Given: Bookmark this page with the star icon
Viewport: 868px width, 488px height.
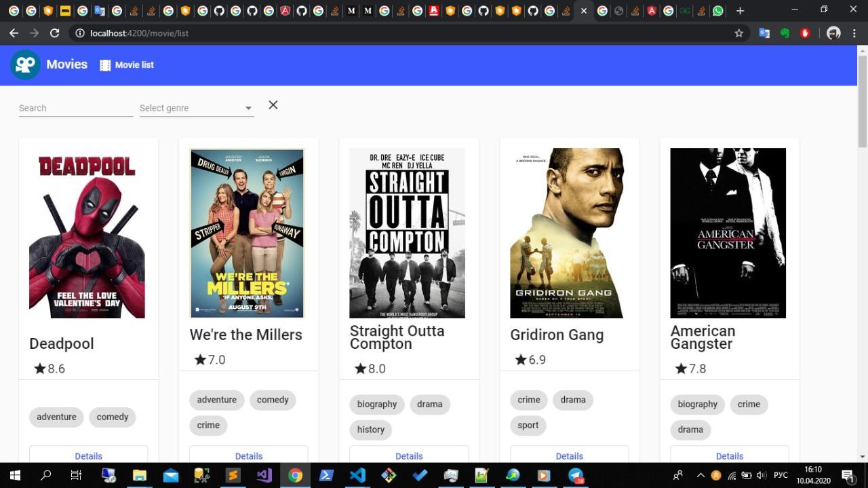Looking at the screenshot, I should point(738,33).
